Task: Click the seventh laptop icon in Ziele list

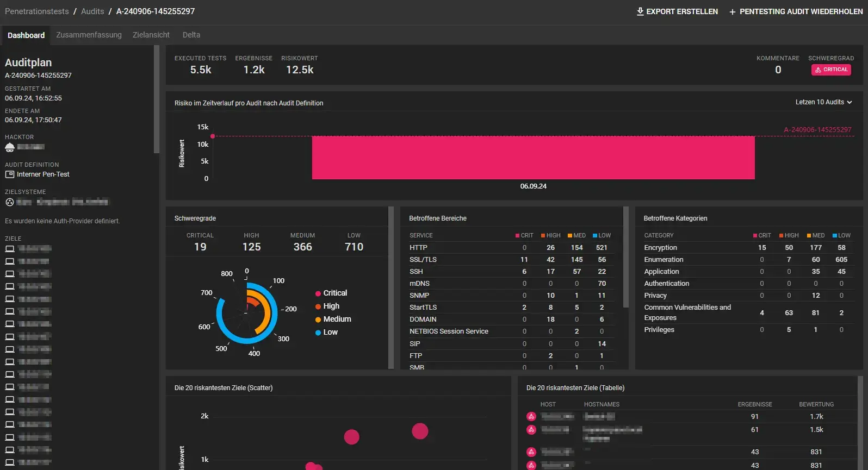Action: (x=10, y=324)
